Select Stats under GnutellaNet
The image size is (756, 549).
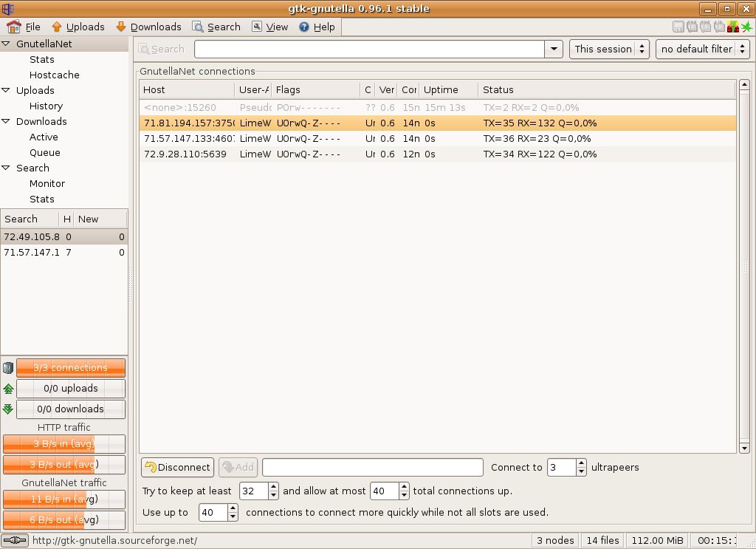tap(42, 59)
